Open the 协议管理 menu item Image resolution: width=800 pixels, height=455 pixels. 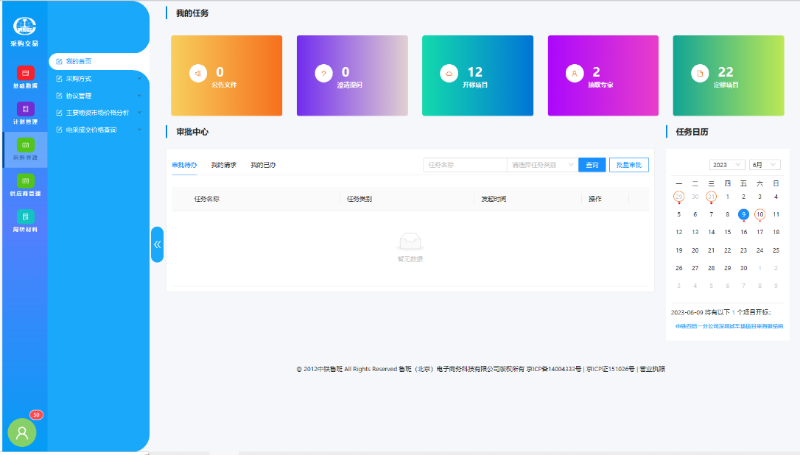(x=98, y=96)
